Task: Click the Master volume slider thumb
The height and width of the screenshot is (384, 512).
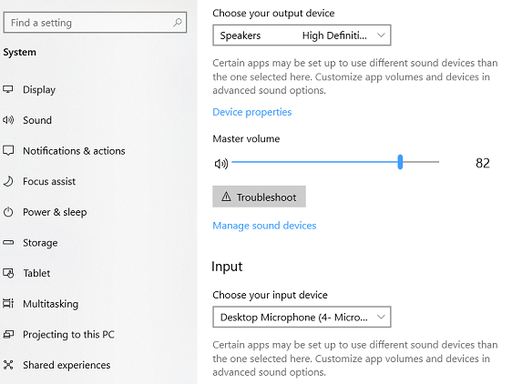Action: (400, 162)
